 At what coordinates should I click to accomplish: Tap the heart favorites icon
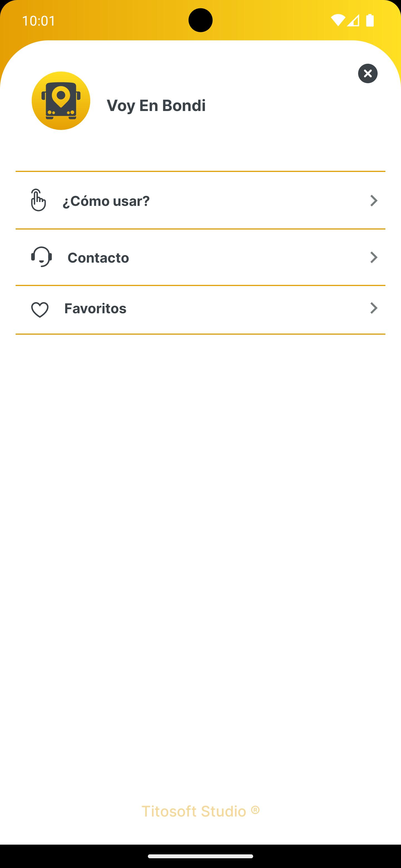pyautogui.click(x=40, y=309)
